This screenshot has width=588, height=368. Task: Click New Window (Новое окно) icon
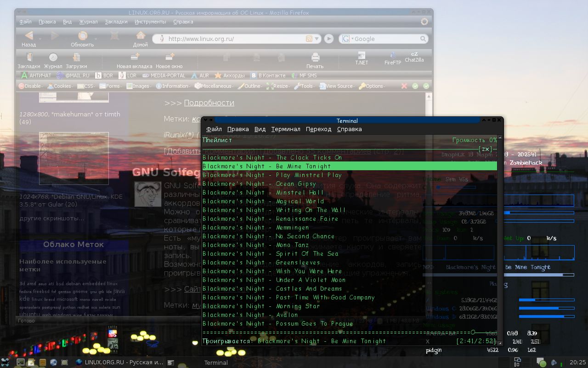coord(169,57)
